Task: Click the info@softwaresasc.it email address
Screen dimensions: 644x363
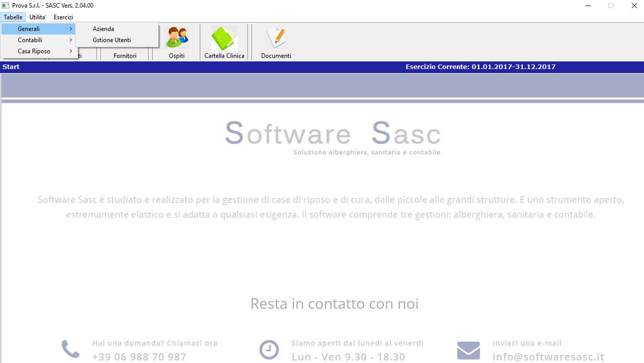Action: (x=548, y=356)
